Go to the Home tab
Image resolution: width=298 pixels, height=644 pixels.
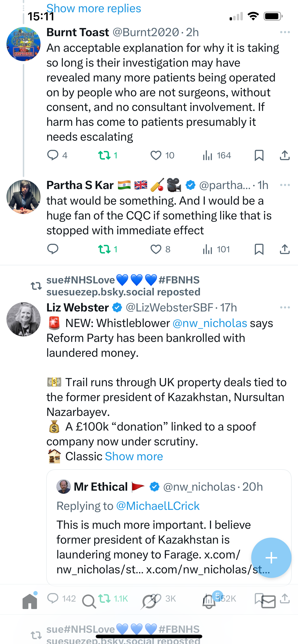pyautogui.click(x=30, y=601)
